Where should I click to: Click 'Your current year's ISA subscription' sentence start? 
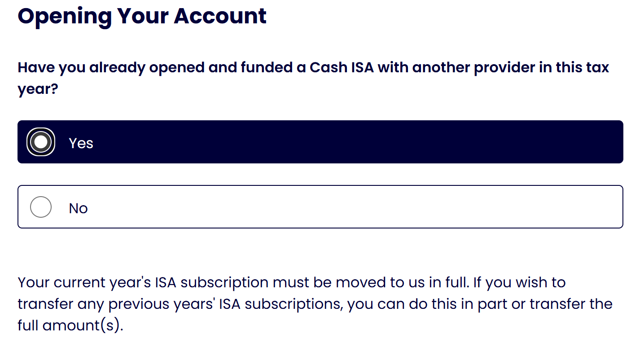143,283
